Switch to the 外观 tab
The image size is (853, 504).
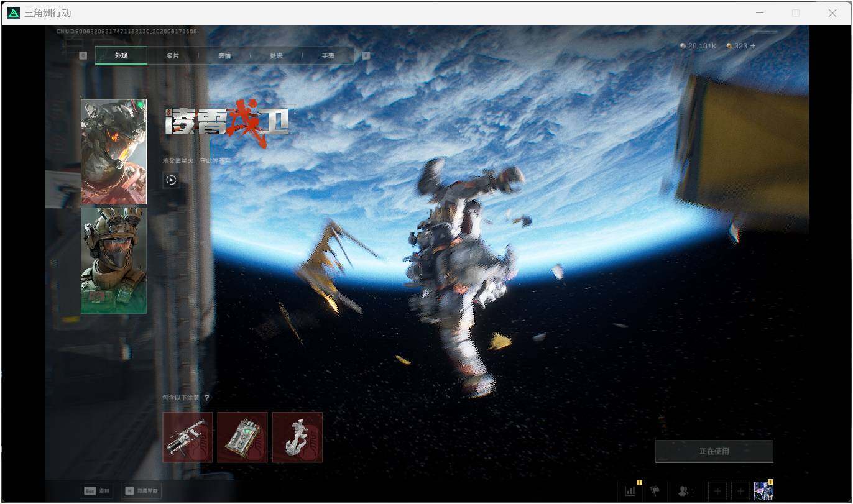click(x=121, y=55)
